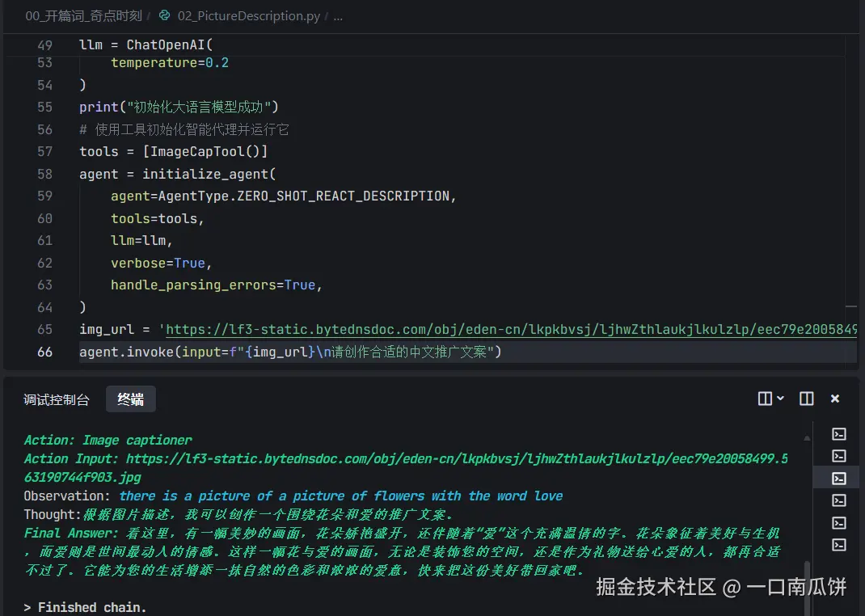This screenshot has height=616, width=865.
Task: Click line number 57 in gutter
Action: click(x=44, y=152)
